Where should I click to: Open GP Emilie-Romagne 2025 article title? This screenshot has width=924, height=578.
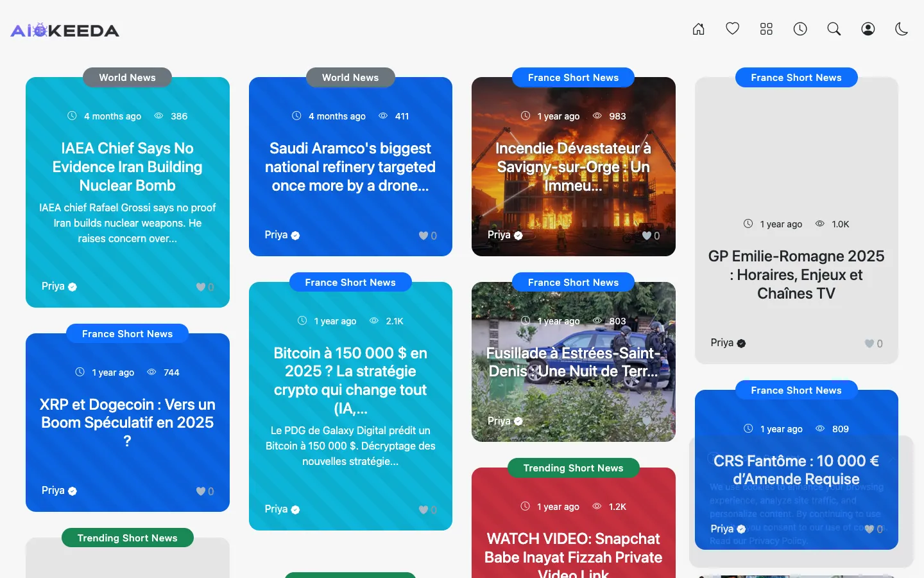click(796, 275)
